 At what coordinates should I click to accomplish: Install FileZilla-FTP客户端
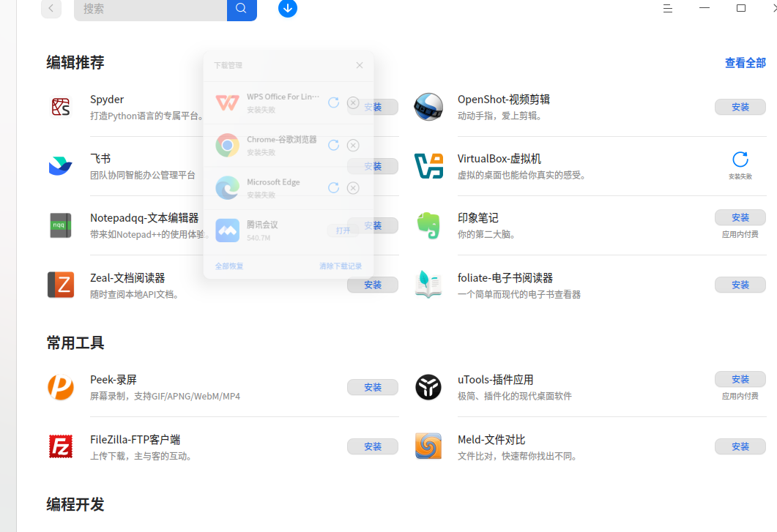[x=373, y=447]
